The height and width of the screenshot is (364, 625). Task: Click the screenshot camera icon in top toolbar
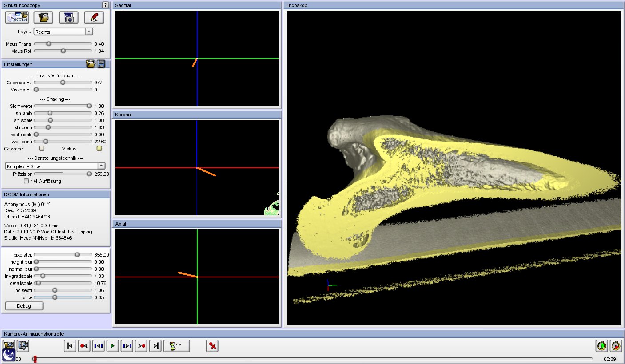[68, 18]
